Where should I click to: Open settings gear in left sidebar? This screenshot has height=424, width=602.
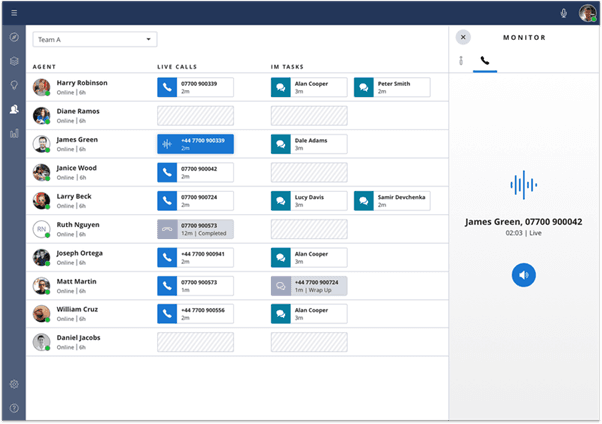[x=14, y=384]
